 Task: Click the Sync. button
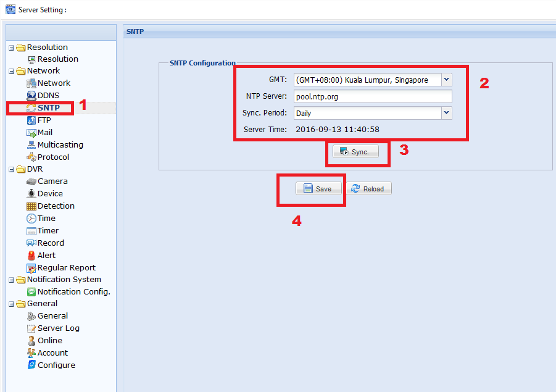pos(355,152)
